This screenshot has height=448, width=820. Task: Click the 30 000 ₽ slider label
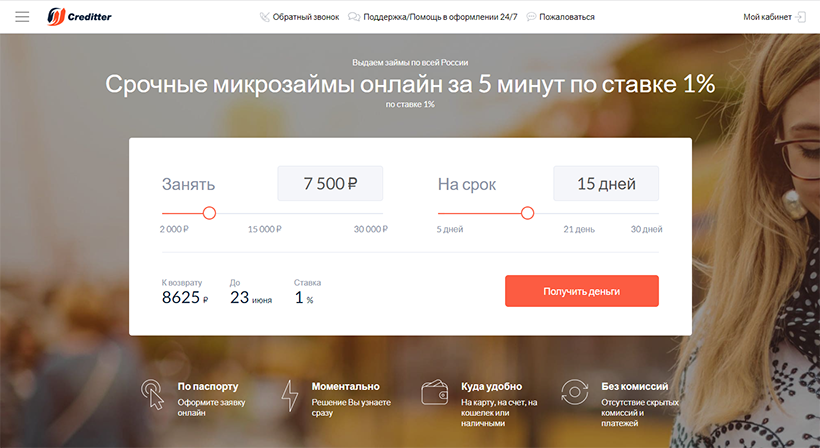(x=371, y=229)
